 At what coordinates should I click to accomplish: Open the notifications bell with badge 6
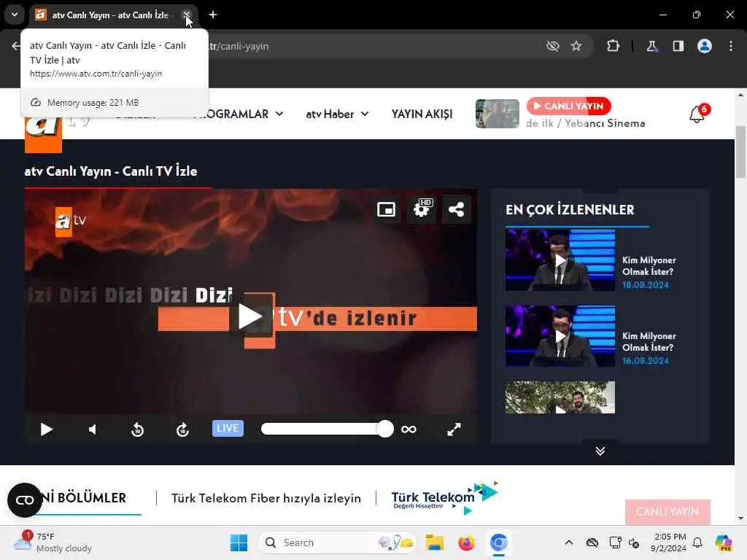coord(697,114)
